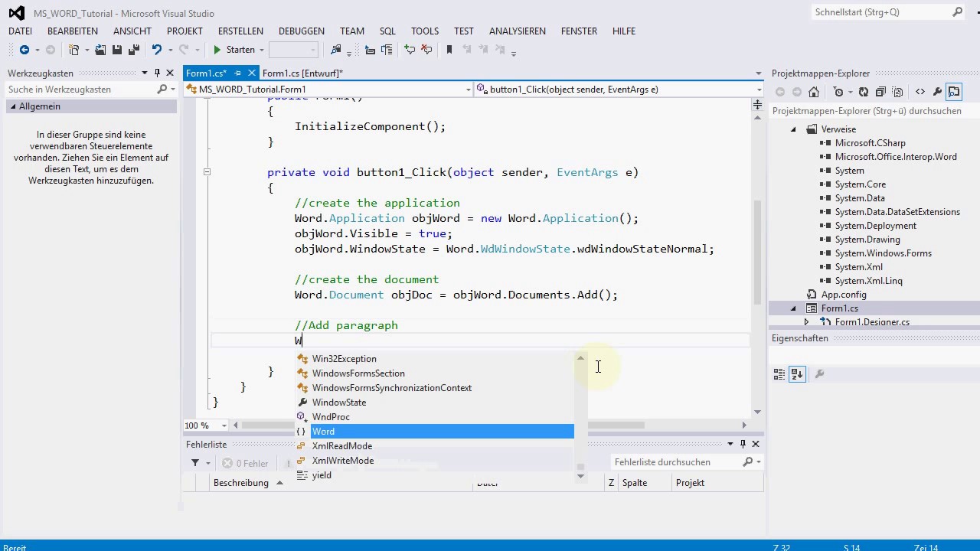Toggle Preview Selected Items in Projektmappen-Explorer

(x=954, y=92)
